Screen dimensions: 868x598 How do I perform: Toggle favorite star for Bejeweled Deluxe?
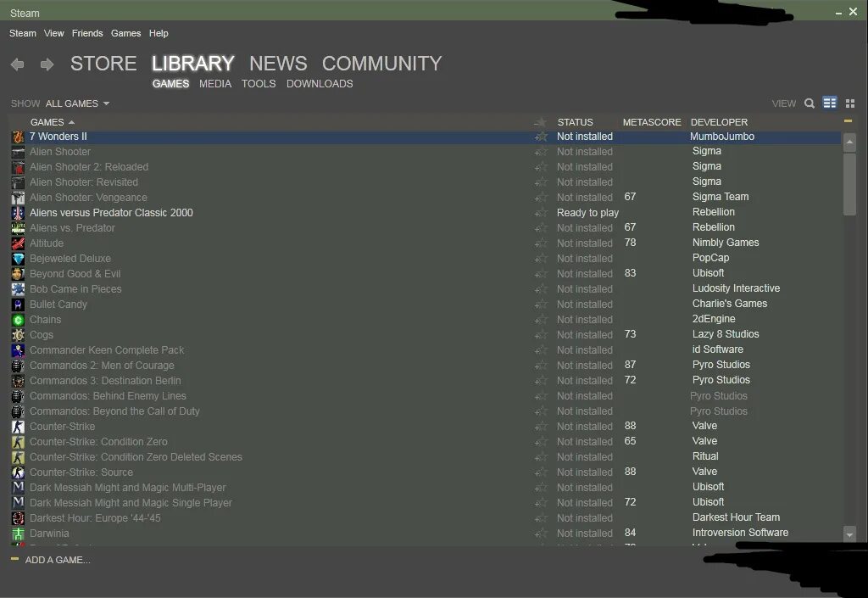541,259
